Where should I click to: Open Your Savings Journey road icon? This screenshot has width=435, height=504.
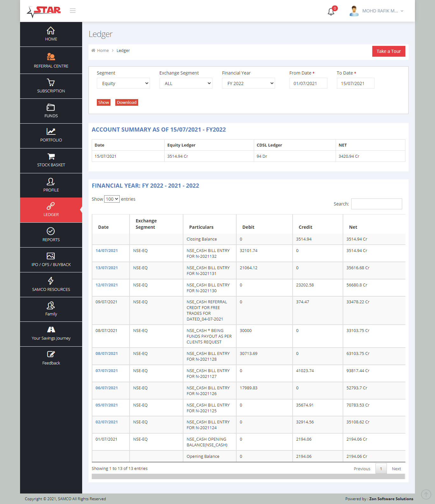(x=51, y=329)
